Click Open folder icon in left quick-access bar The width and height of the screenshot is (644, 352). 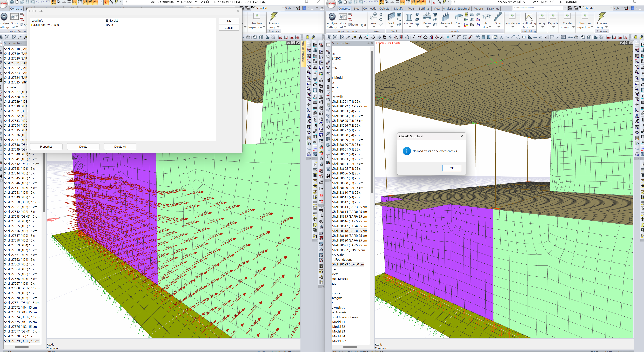point(22,2)
